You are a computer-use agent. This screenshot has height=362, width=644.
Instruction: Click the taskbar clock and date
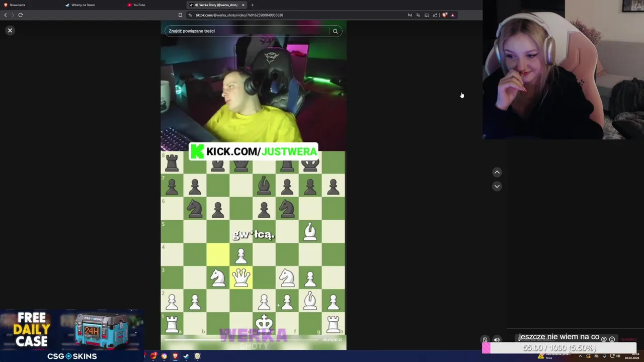pos(632,356)
